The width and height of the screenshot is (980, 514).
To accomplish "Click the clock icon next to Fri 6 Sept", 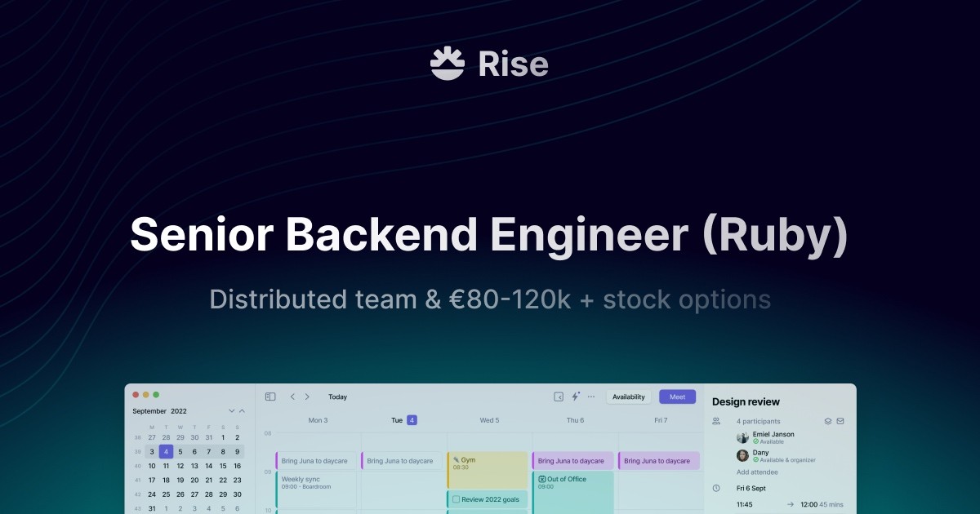I will [716, 488].
